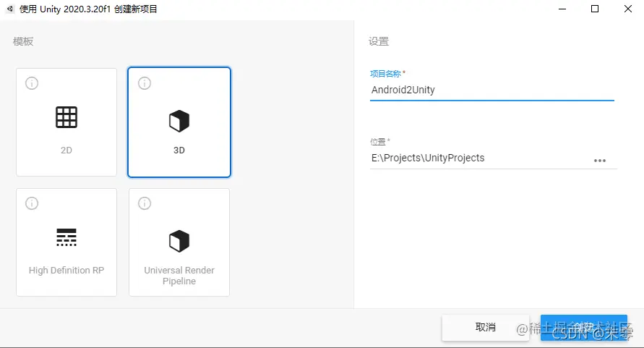Choose the High Definition RP template
The image size is (644, 348).
(66, 242)
